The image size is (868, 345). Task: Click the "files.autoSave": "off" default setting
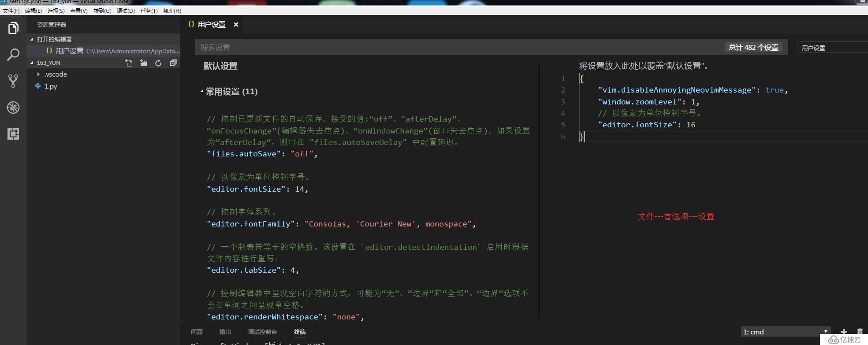pyautogui.click(x=262, y=154)
